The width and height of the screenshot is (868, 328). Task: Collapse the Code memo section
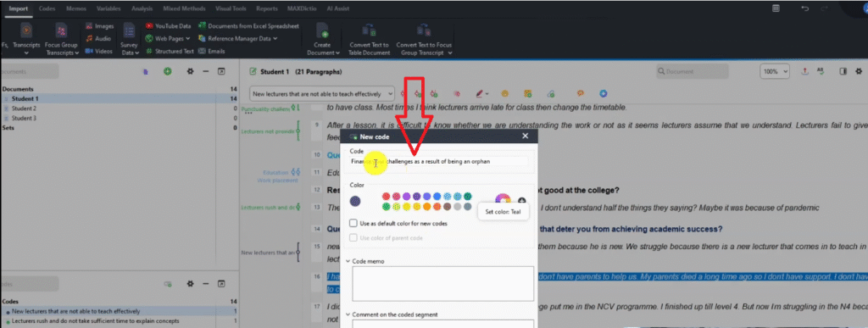[x=347, y=261]
